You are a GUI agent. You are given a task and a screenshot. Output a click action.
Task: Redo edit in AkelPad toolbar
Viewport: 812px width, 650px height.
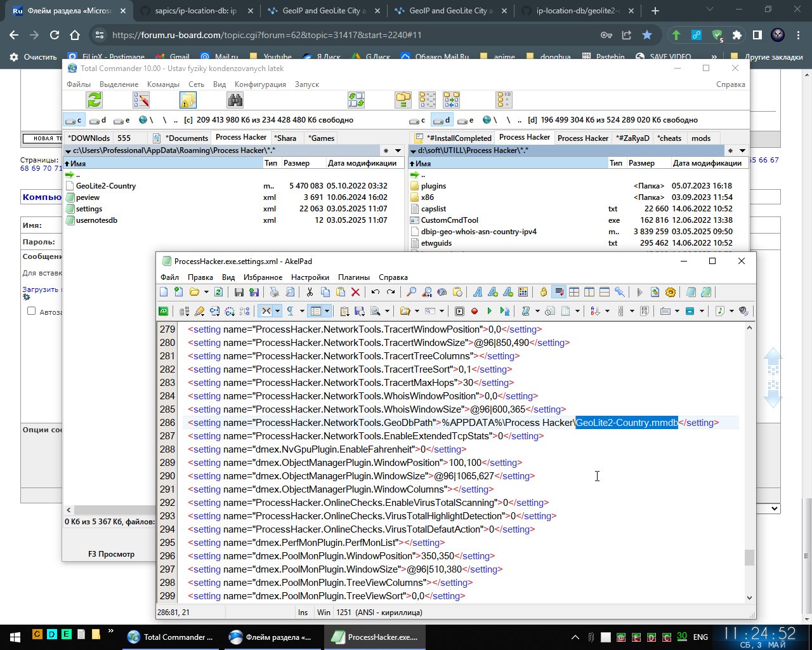tap(391, 292)
